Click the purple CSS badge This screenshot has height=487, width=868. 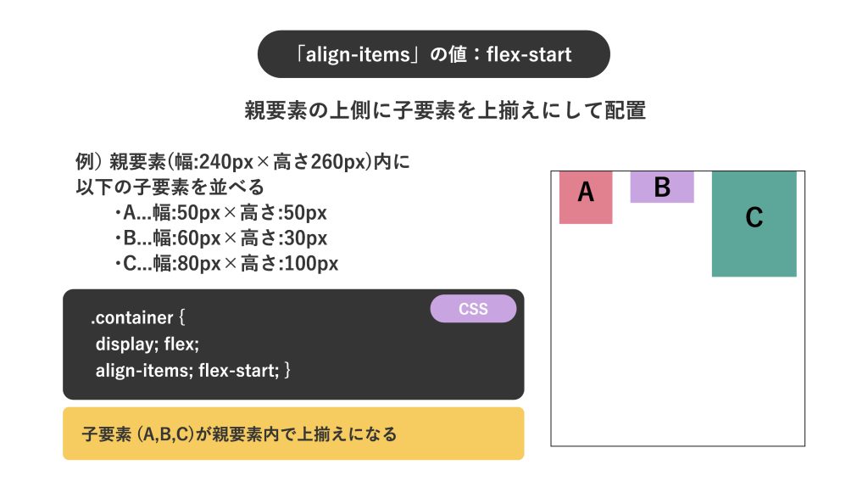coord(473,309)
